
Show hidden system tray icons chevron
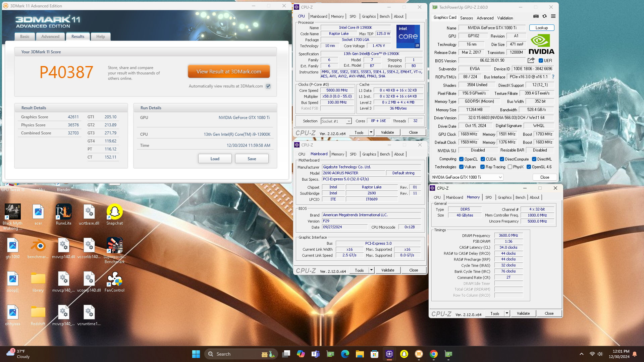point(582,354)
